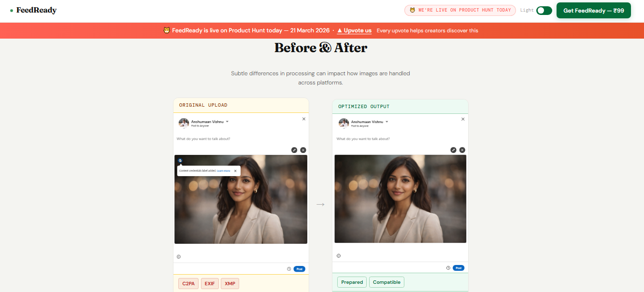Click emoji icon in Original Upload card

tap(179, 257)
